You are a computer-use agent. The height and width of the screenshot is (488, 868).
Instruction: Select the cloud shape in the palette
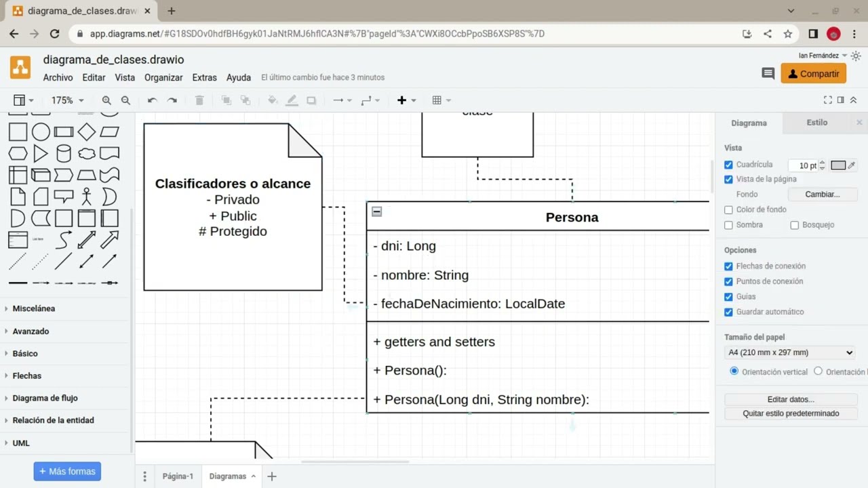point(87,153)
